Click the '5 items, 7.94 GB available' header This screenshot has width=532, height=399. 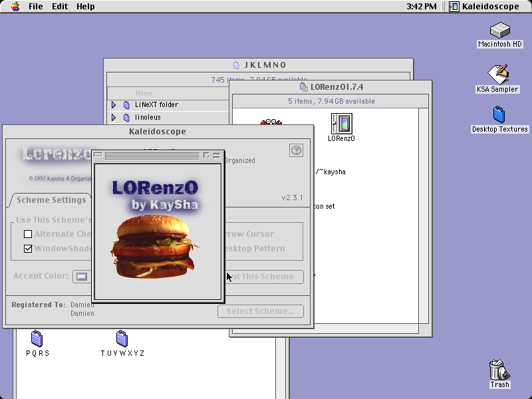331,101
